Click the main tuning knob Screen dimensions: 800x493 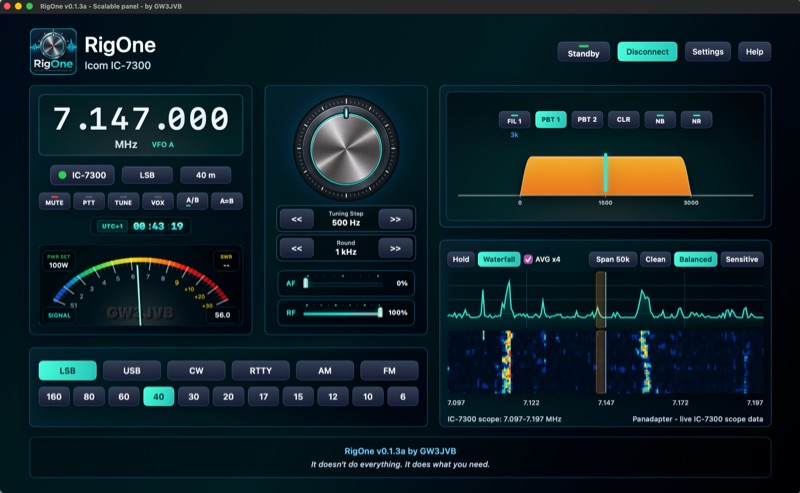(x=346, y=149)
